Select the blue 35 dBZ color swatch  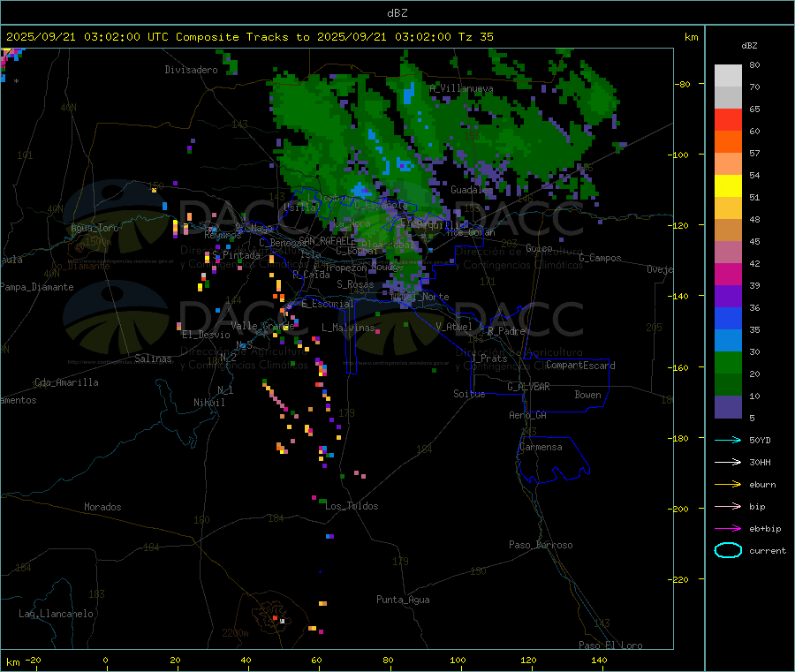click(728, 318)
